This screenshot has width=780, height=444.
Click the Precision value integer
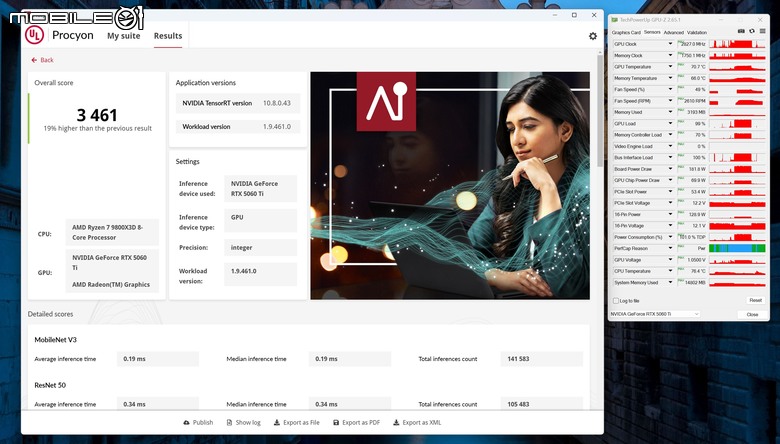pyautogui.click(x=260, y=248)
